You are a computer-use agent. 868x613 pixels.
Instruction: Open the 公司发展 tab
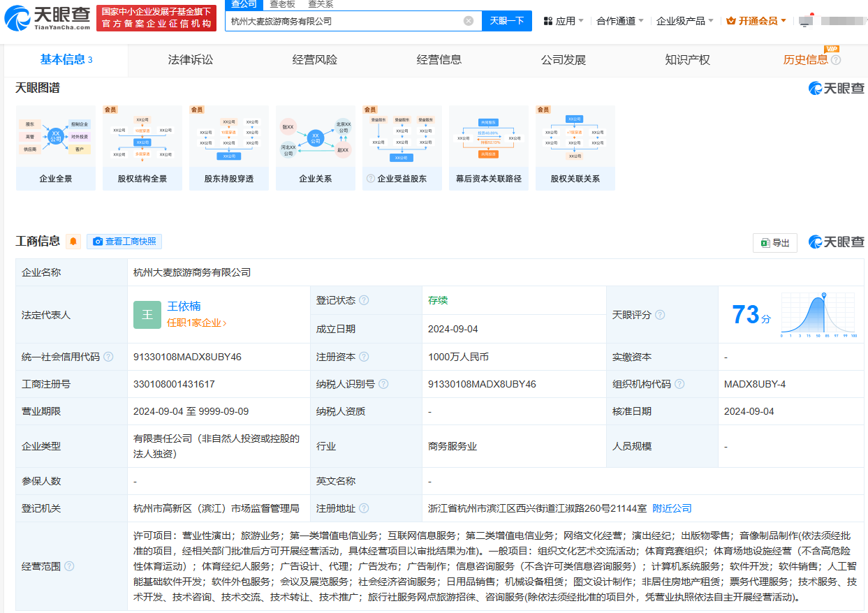coord(564,60)
